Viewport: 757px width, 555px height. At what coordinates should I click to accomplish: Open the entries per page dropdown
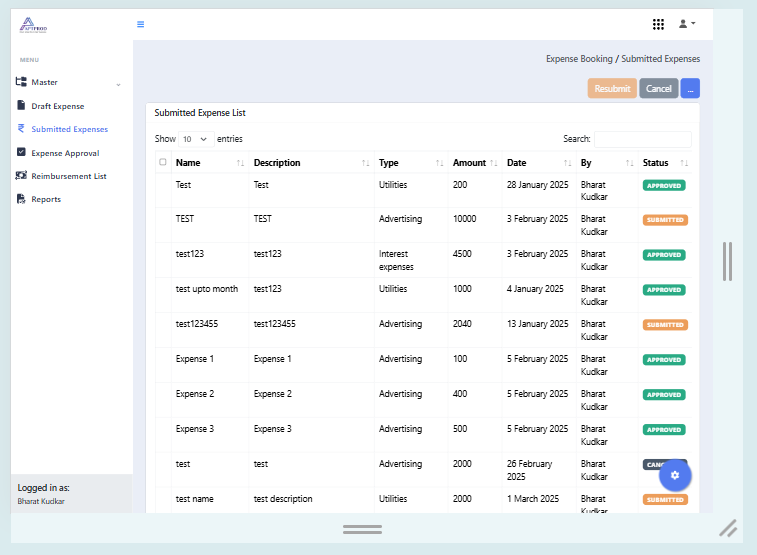[195, 139]
